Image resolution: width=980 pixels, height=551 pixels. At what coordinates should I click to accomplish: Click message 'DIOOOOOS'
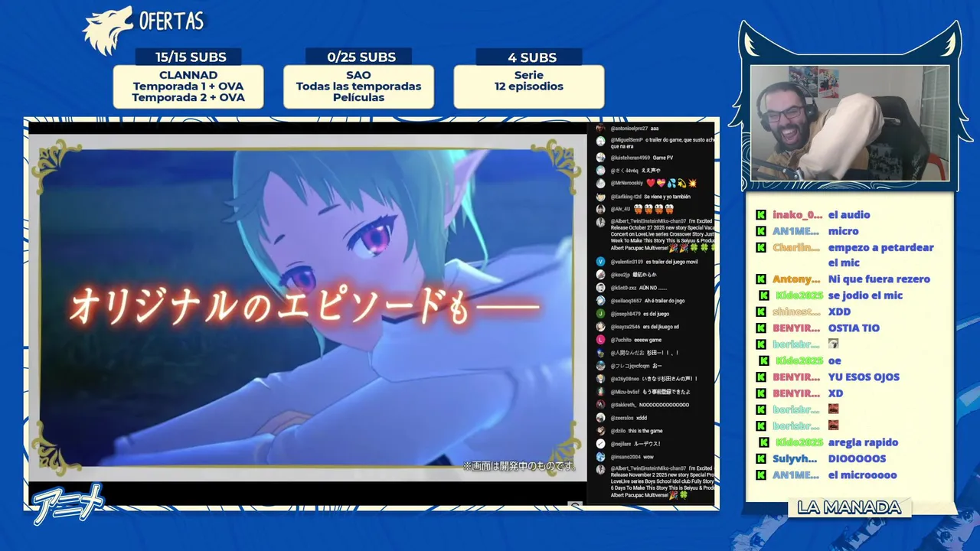pyautogui.click(x=857, y=459)
